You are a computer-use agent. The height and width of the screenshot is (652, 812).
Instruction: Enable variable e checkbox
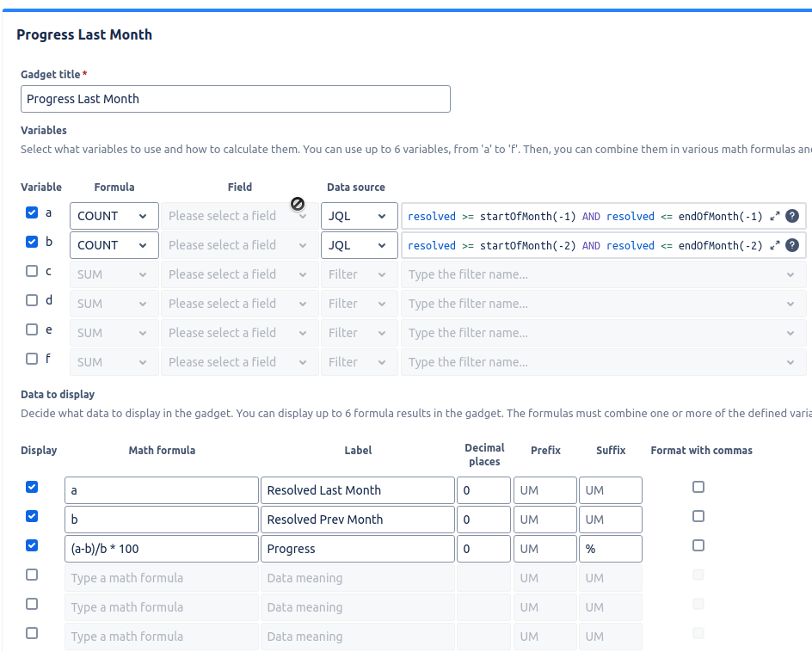point(32,329)
